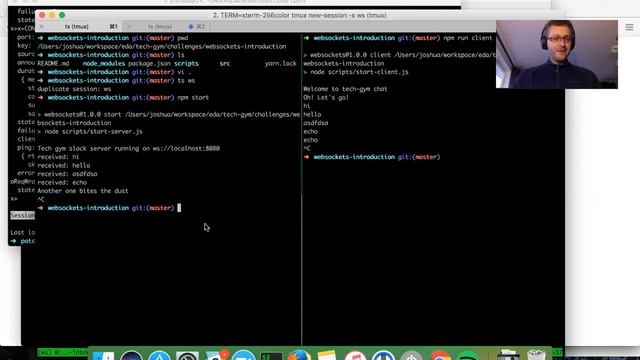The height and width of the screenshot is (360, 640).
Task: Click highlighted 'Session' text in background terminal
Action: pos(22,216)
